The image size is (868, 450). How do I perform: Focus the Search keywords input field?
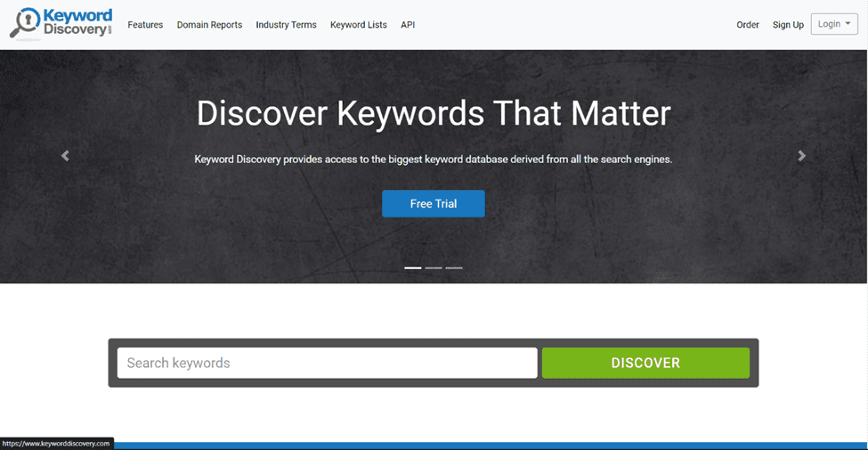tap(327, 363)
